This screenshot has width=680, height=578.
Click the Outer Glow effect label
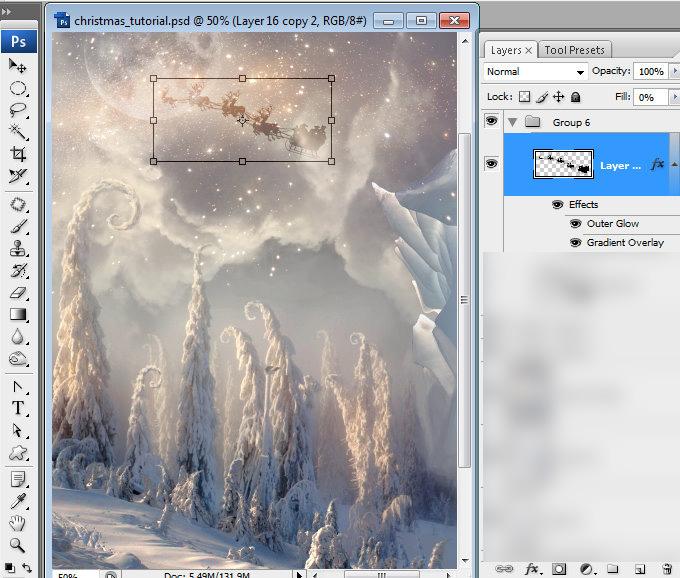click(x=612, y=224)
